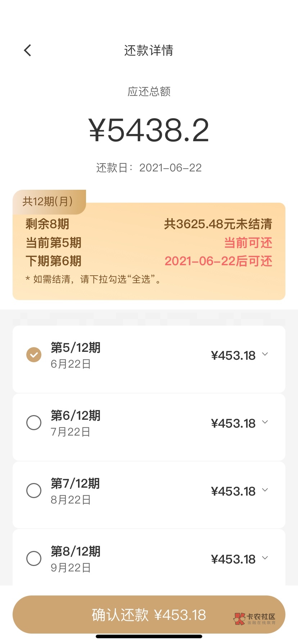The height and width of the screenshot is (644, 298).
Task: Tap the 2021-06-22后可还 text
Action: [218, 261]
